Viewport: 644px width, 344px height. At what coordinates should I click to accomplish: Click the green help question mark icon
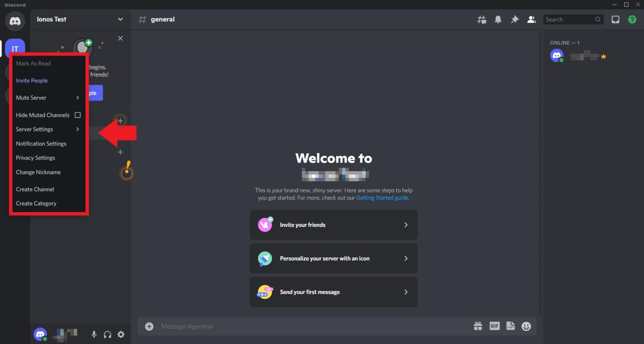tap(632, 19)
